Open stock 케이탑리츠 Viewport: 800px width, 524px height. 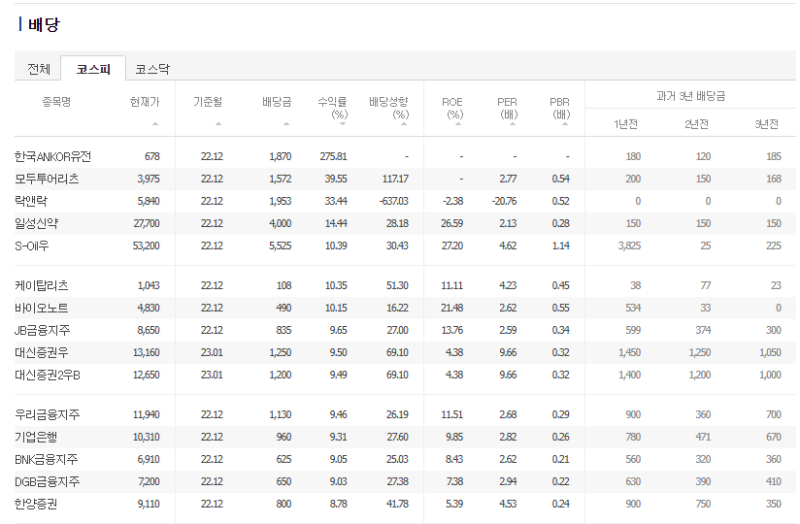pyautogui.click(x=41, y=286)
